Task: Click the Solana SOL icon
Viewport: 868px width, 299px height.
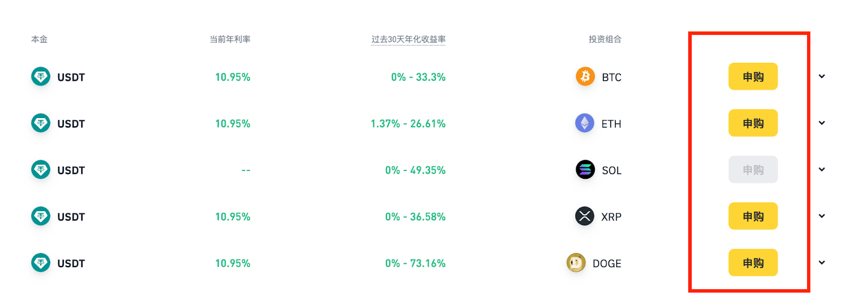Action: (x=585, y=170)
